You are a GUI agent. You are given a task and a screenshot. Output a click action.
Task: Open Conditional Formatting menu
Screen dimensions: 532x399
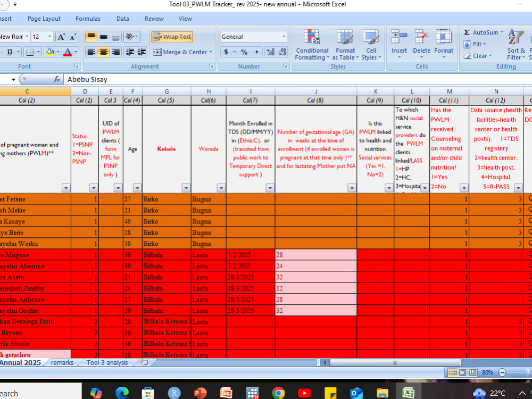312,45
